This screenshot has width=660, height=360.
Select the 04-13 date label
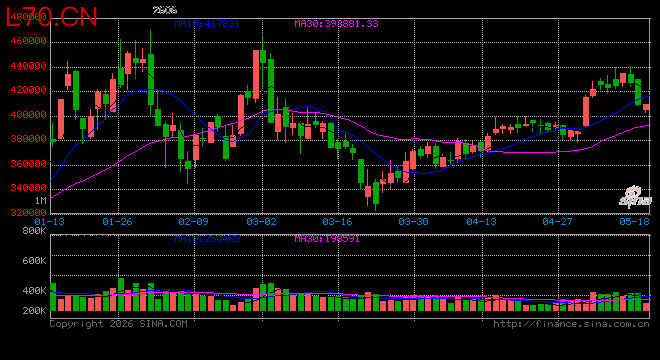[482, 222]
